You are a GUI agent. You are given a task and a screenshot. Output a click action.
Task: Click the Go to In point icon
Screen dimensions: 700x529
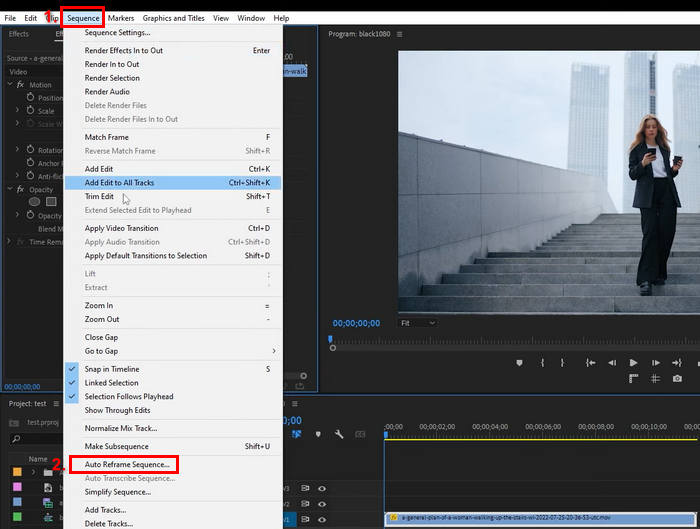pyautogui.click(x=590, y=363)
